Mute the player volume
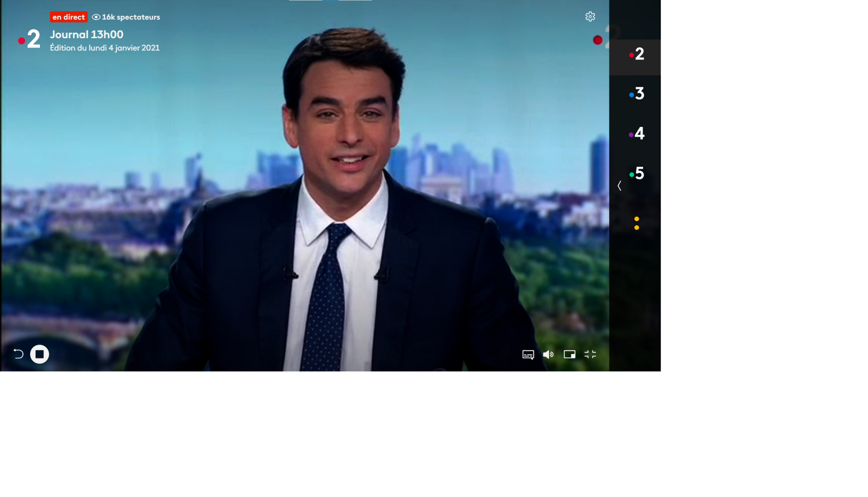Screen dimensions: 868x497 click(548, 355)
